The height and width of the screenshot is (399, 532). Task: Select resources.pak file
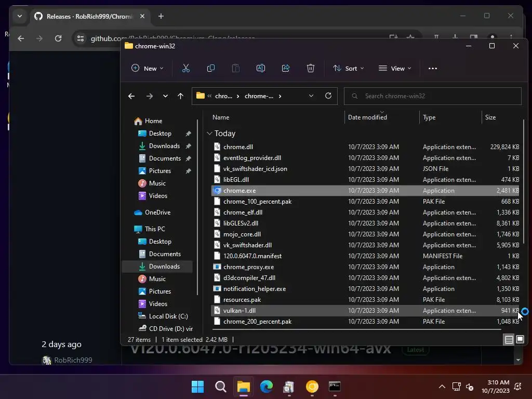pos(365,300)
